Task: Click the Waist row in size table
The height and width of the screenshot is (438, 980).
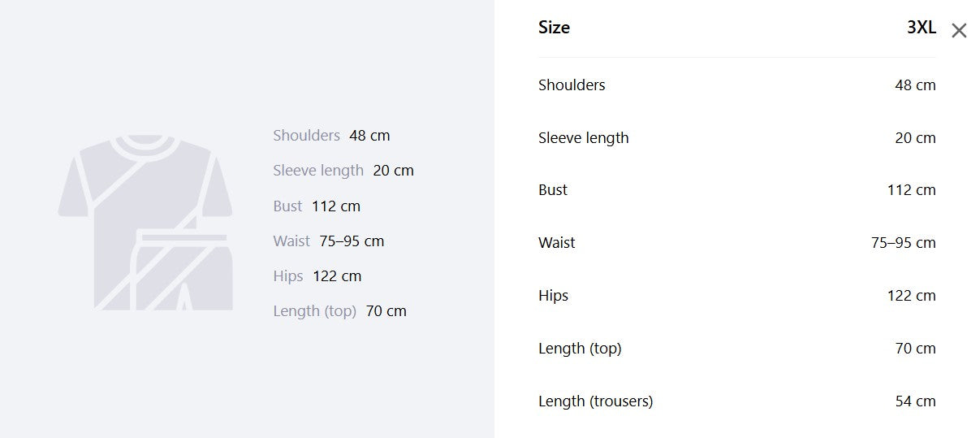Action: (737, 243)
